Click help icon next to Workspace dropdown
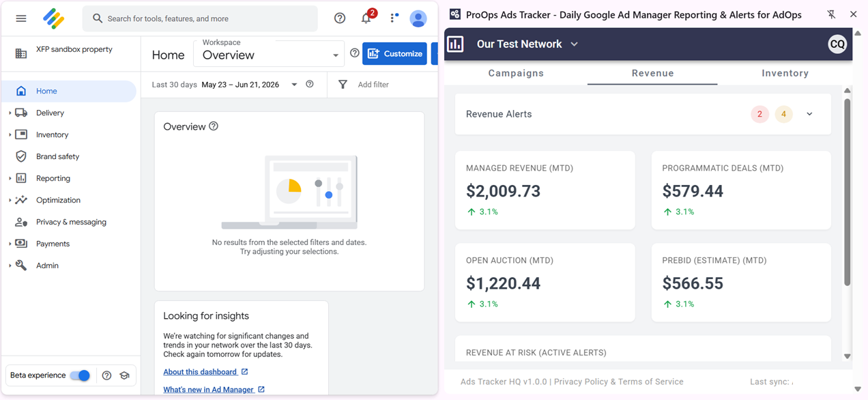868x400 pixels. click(x=355, y=53)
